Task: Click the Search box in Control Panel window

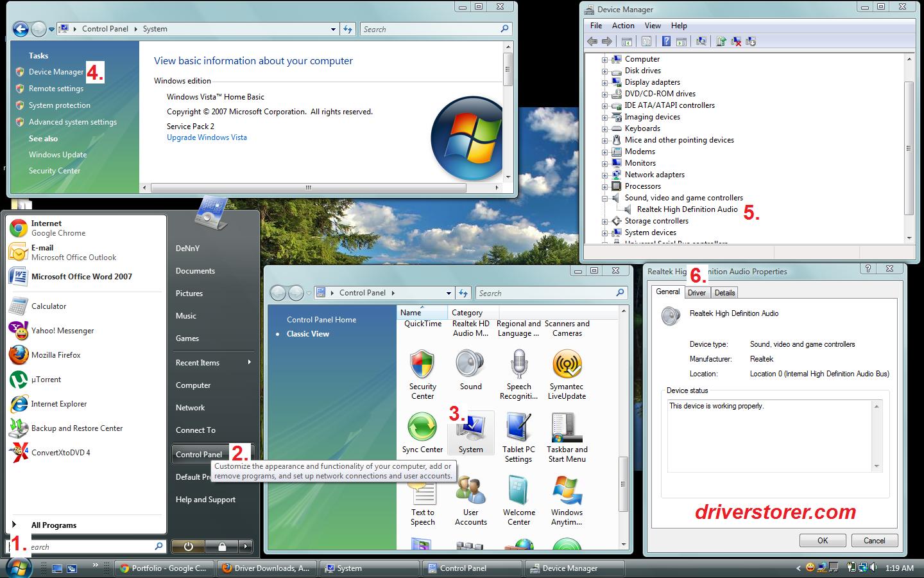Action: pyautogui.click(x=551, y=293)
